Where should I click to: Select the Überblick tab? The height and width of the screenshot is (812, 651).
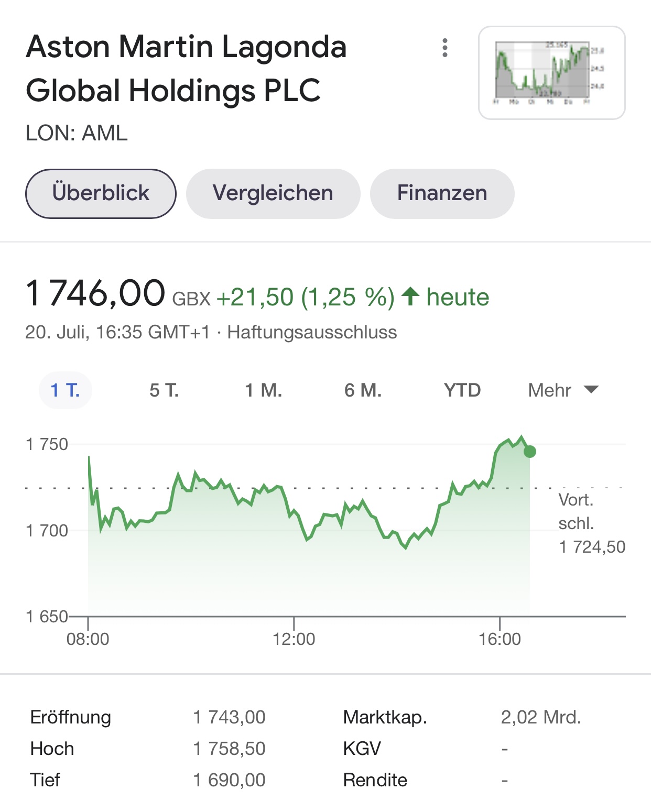(x=101, y=193)
